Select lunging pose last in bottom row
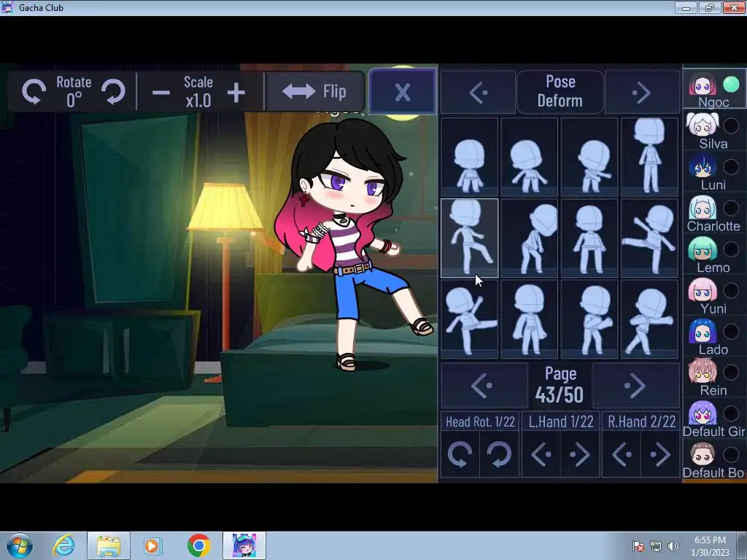This screenshot has width=747, height=560. coord(649,319)
